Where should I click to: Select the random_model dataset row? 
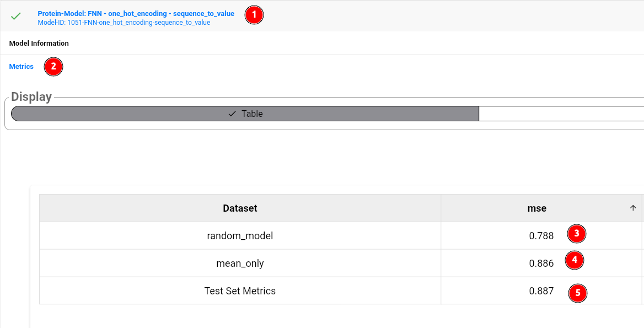240,236
